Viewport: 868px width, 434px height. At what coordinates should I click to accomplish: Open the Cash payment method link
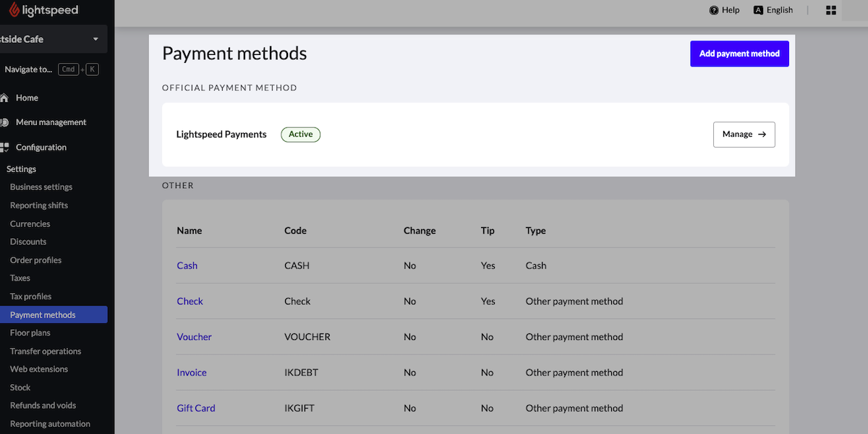(x=187, y=265)
